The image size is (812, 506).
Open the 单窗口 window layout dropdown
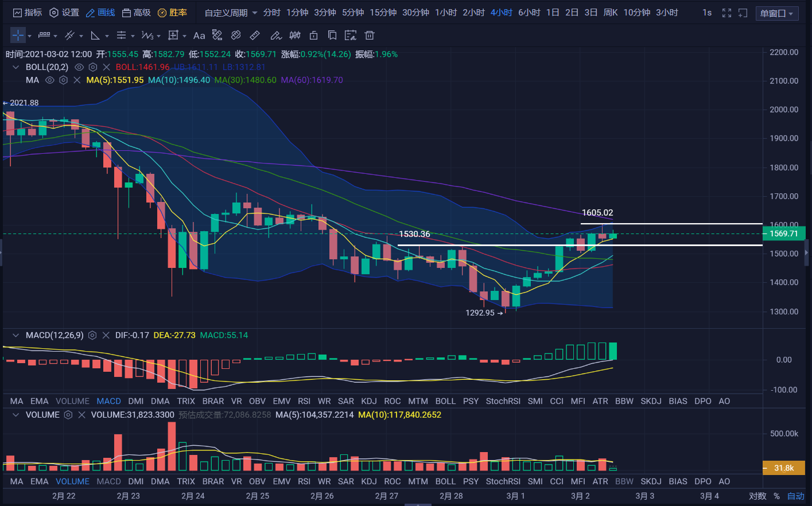pos(776,13)
